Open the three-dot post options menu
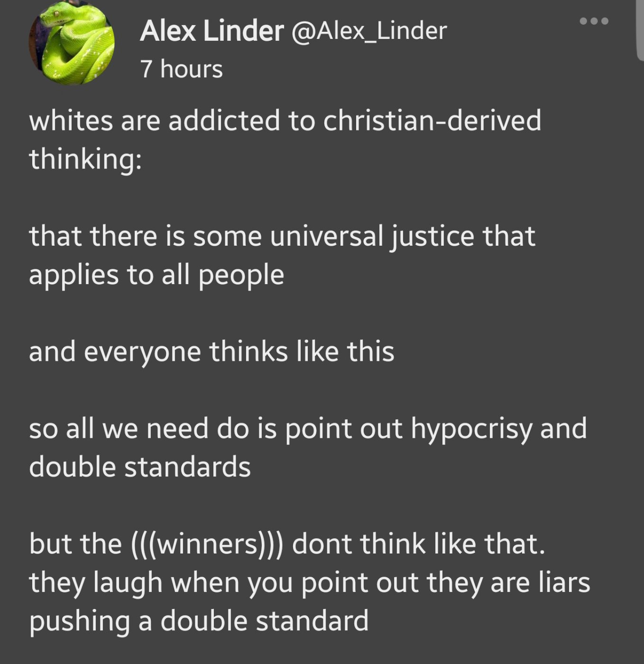Viewport: 644px width, 664px height. [594, 21]
